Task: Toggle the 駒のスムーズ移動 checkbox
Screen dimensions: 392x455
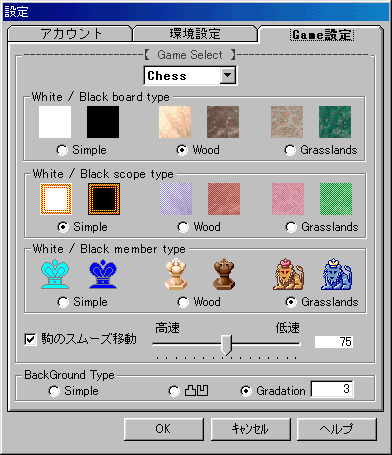Action: click(30, 340)
